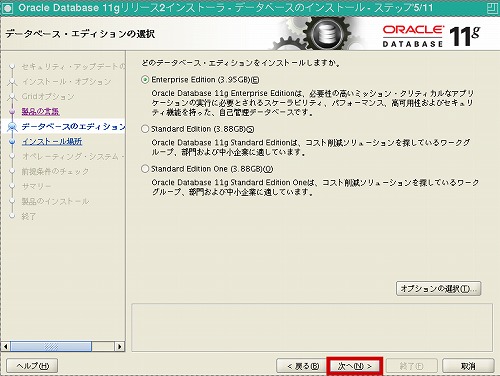
Task: Click the question どのデータベース・エディションをインストールしますか
Action: [241, 63]
